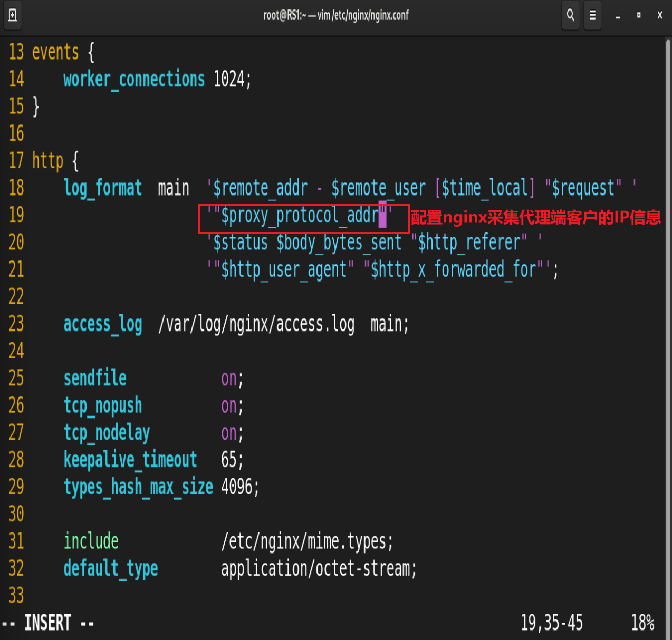Click the value '65;'
This screenshot has height=640, width=672.
pyautogui.click(x=232, y=460)
